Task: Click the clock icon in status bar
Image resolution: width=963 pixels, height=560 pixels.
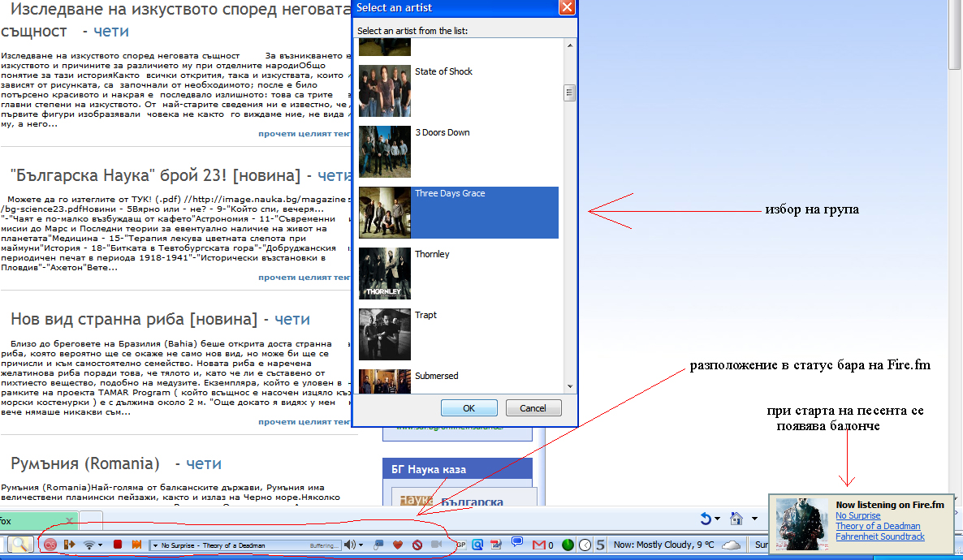Action: (585, 545)
